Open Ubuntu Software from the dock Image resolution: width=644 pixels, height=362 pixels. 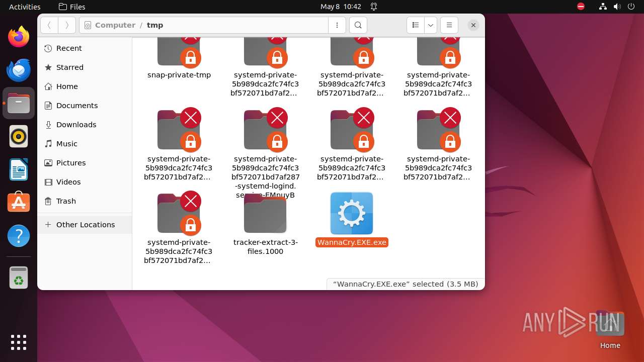pyautogui.click(x=19, y=203)
